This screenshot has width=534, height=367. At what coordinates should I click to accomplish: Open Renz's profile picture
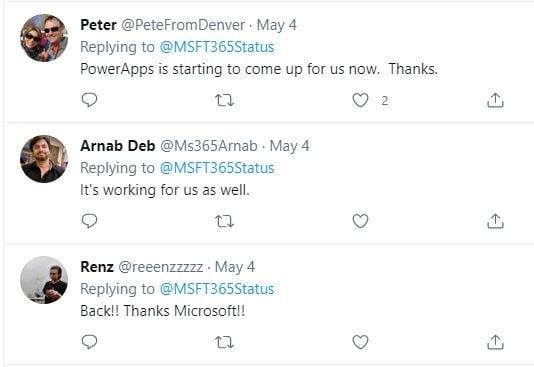(44, 280)
